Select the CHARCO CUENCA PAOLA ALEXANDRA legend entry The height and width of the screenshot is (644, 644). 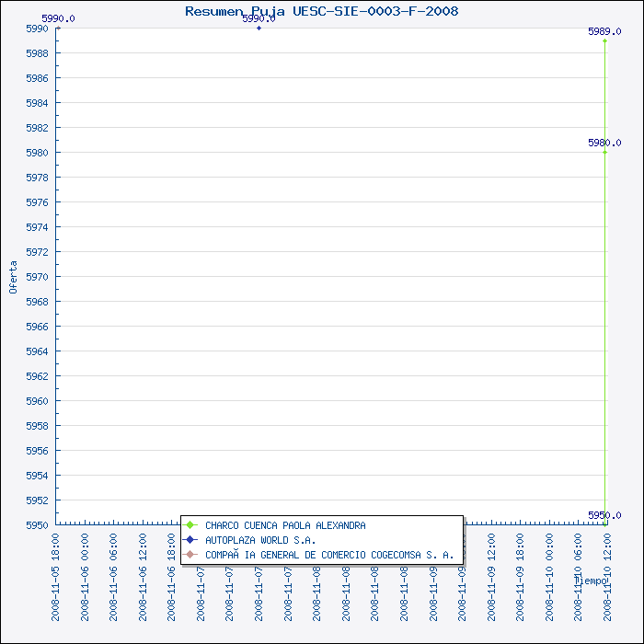pos(285,525)
